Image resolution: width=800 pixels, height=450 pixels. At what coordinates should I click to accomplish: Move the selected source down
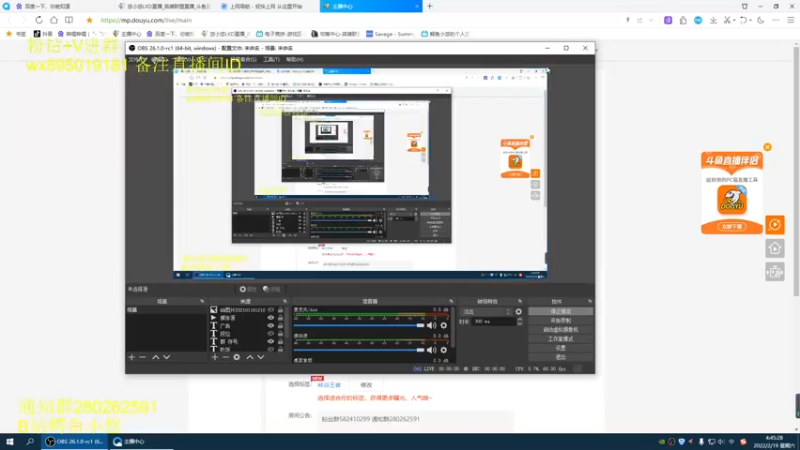[261, 357]
